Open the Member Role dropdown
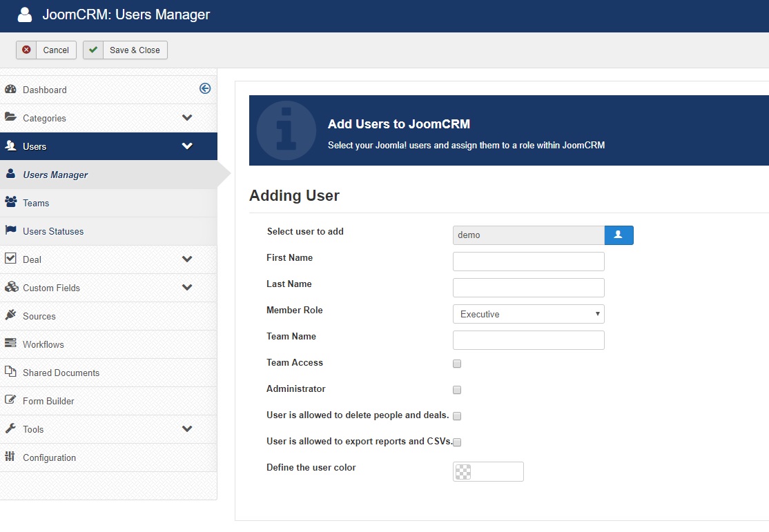769x532 pixels. (x=528, y=314)
